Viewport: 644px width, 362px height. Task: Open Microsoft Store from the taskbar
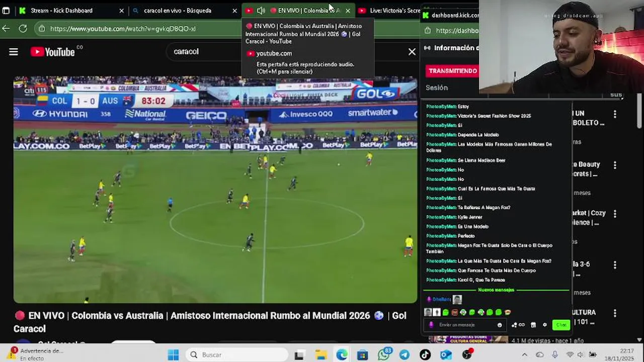tap(362, 355)
